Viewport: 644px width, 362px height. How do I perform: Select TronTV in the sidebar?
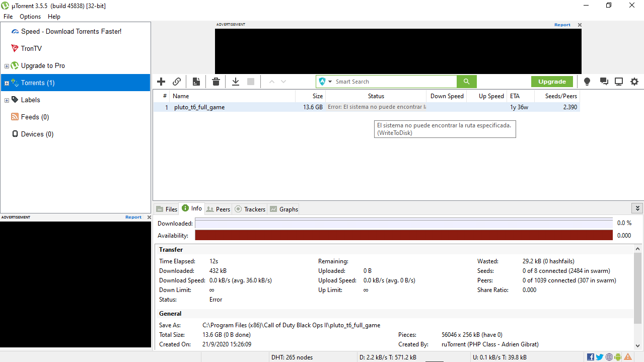[31, 48]
